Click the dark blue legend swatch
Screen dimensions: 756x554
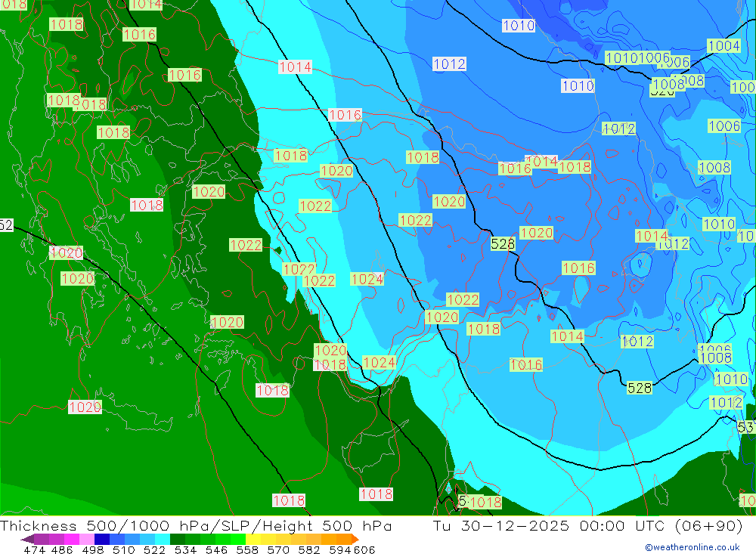point(102,539)
